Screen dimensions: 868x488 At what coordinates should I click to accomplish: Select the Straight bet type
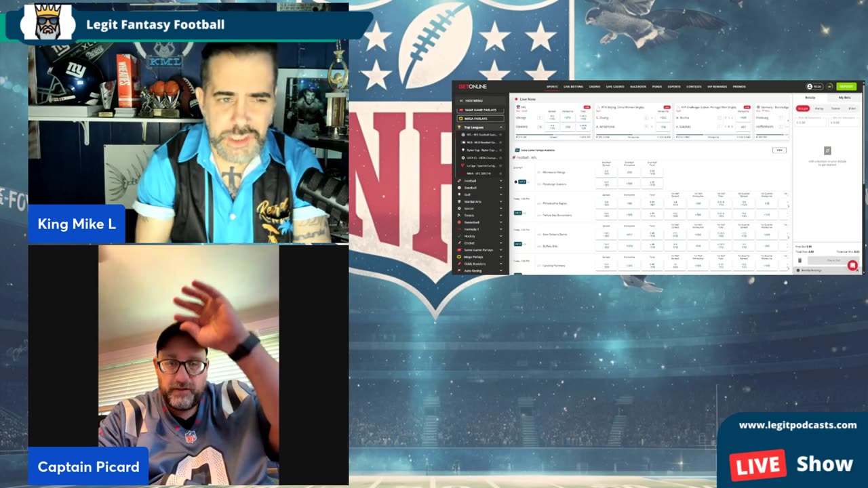803,108
